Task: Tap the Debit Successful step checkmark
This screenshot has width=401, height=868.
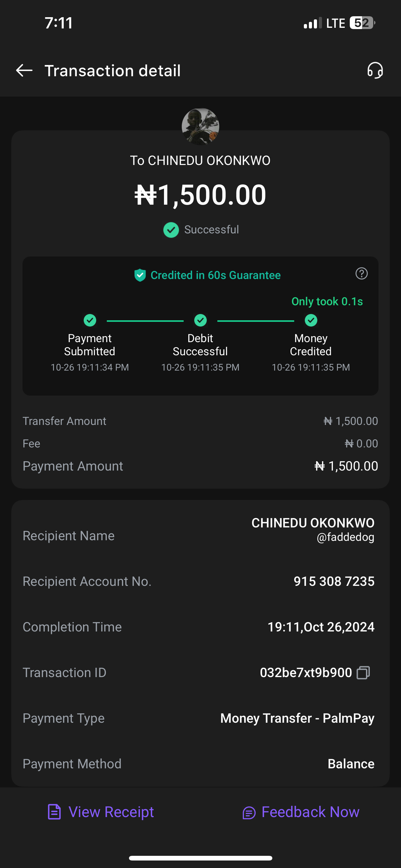Action: (200, 320)
